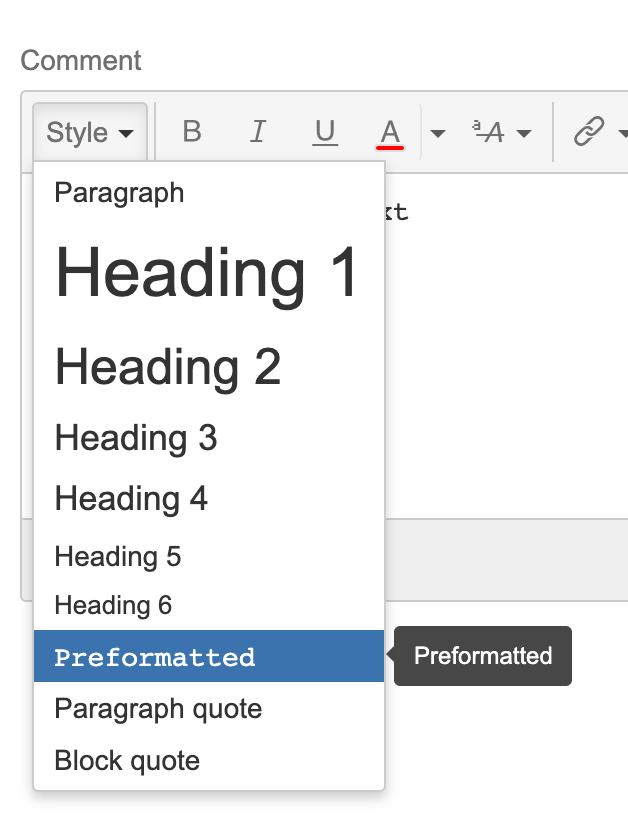Pick Heading 5 style

(x=209, y=557)
